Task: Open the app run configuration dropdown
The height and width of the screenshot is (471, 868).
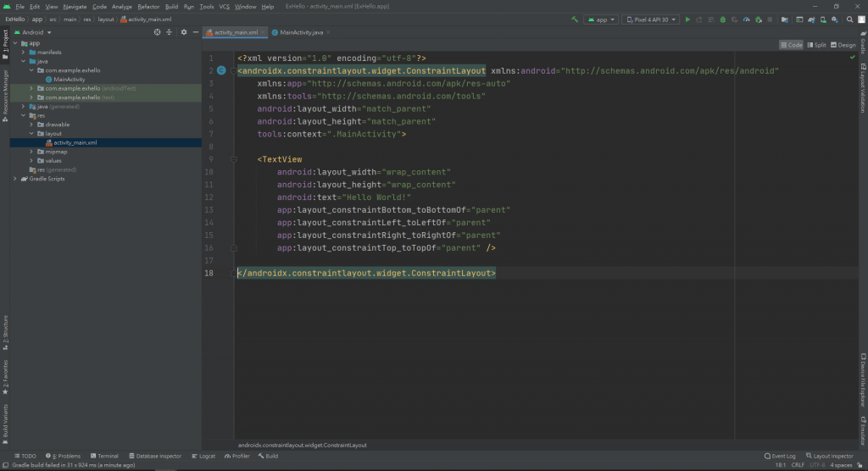Action: point(601,19)
